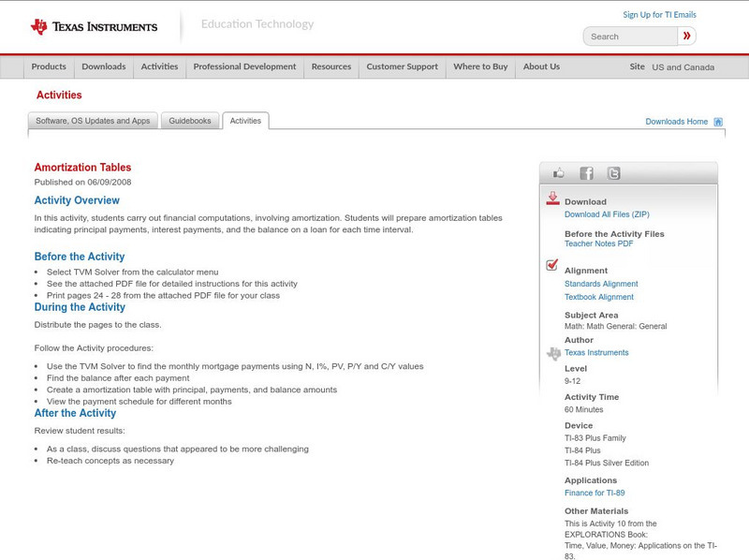The width and height of the screenshot is (749, 560).
Task: Open the Where to Buy menu
Action: 480,66
